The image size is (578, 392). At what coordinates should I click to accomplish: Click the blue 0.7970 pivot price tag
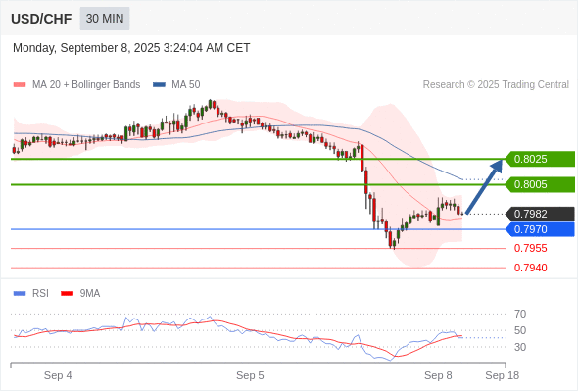tap(540, 229)
